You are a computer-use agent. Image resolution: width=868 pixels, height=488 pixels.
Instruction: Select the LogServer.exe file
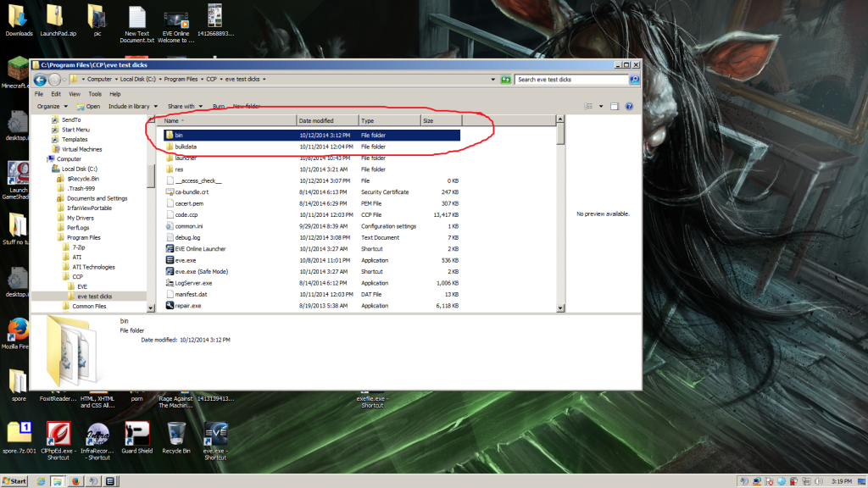(193, 283)
